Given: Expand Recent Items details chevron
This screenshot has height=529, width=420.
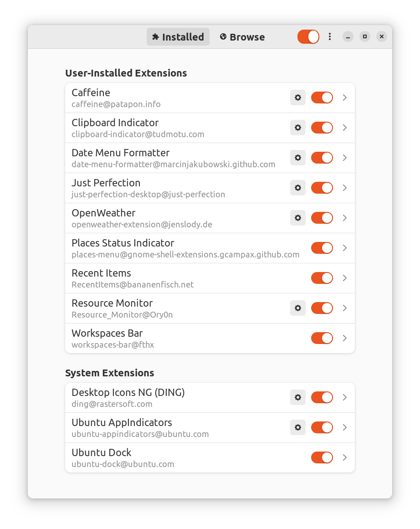Looking at the screenshot, I should (x=344, y=278).
